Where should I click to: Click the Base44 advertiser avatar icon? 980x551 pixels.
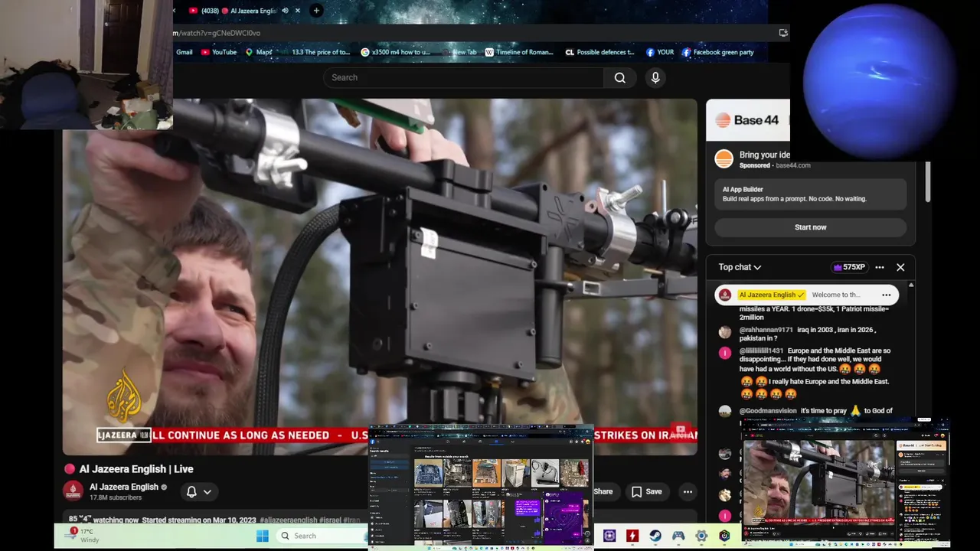pos(724,159)
